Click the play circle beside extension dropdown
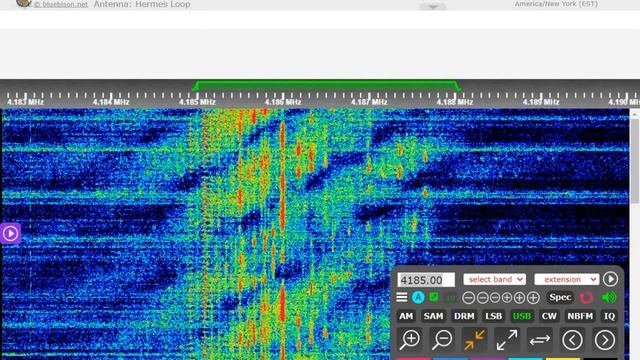Image resolution: width=640 pixels, height=360 pixels. [x=610, y=279]
